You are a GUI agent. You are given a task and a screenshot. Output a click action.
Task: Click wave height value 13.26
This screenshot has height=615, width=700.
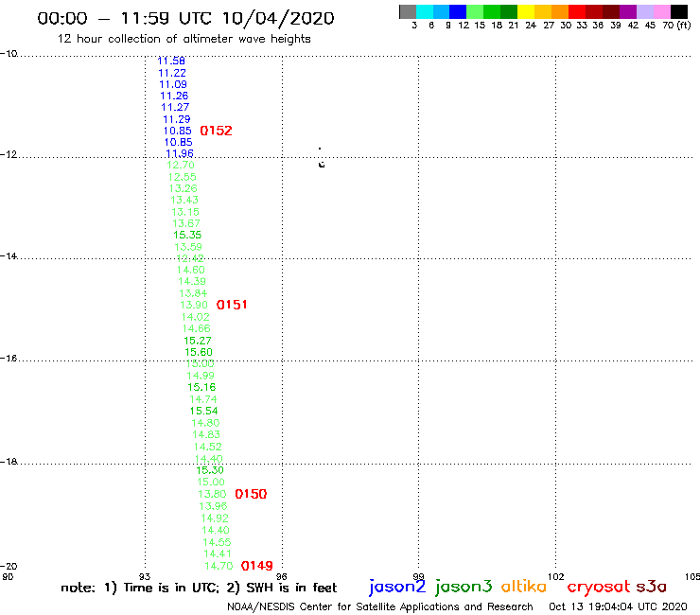[x=183, y=188]
